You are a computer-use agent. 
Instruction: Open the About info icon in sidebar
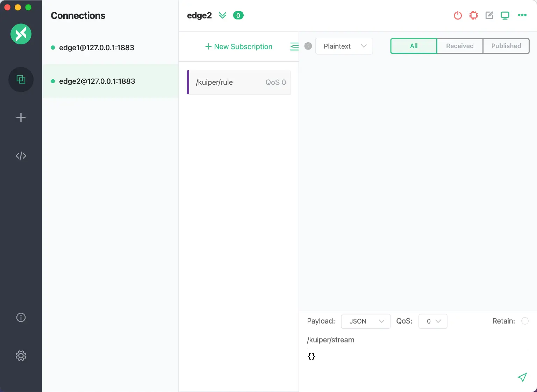point(21,317)
